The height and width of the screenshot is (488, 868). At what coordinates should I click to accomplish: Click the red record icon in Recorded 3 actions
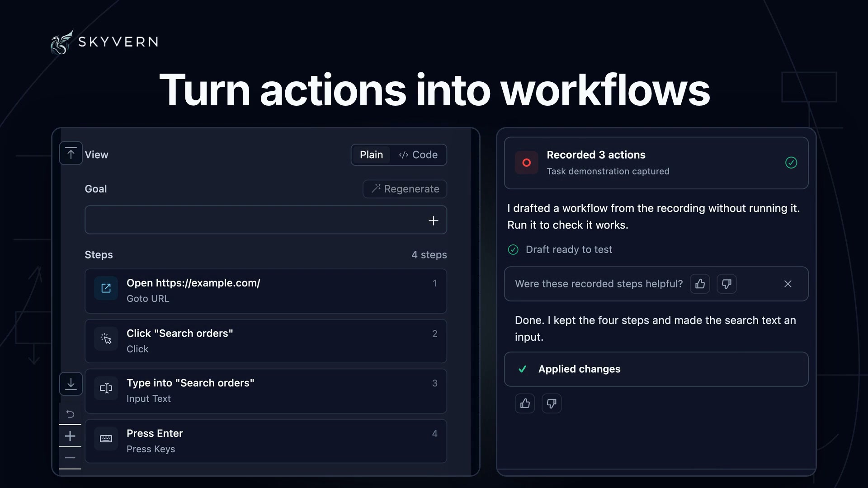(x=526, y=163)
